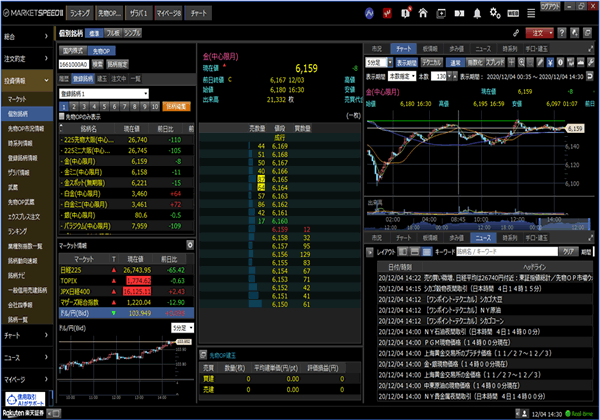The height and width of the screenshot is (420, 600).
Task: Click the 銘柄指定 button
Action: (x=117, y=64)
